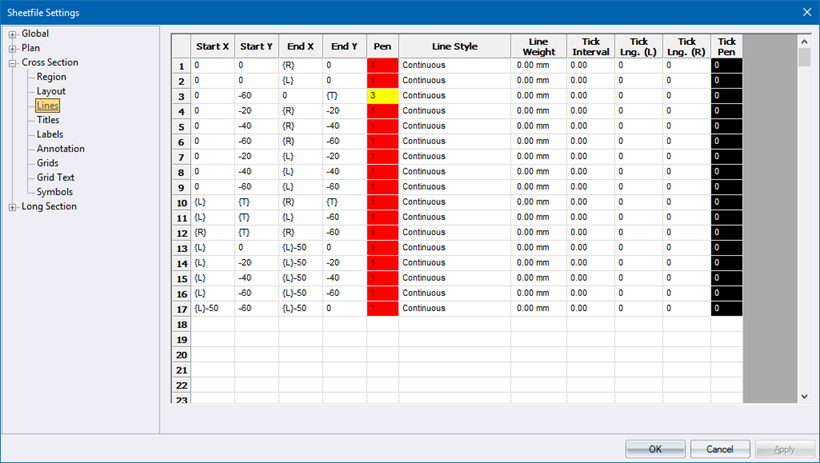Open the Labels settings page

point(50,134)
